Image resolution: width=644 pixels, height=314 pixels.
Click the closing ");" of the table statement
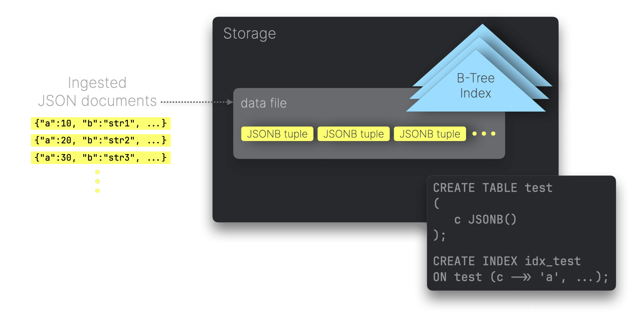pyautogui.click(x=439, y=235)
